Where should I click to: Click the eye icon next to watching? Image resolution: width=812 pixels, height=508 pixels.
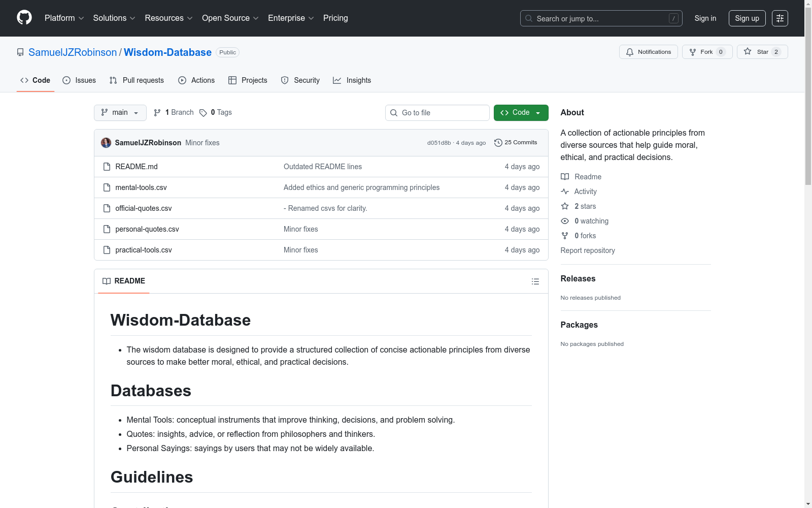pos(565,221)
